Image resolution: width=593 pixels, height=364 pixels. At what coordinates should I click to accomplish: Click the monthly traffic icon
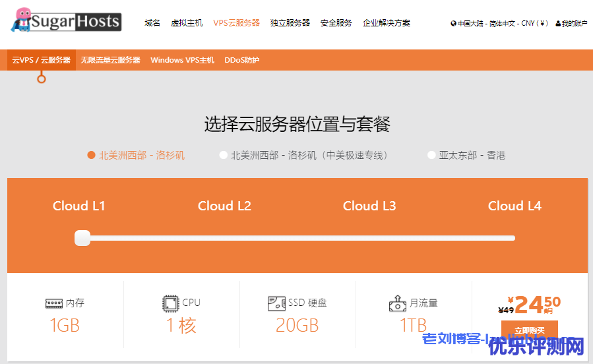point(397,303)
